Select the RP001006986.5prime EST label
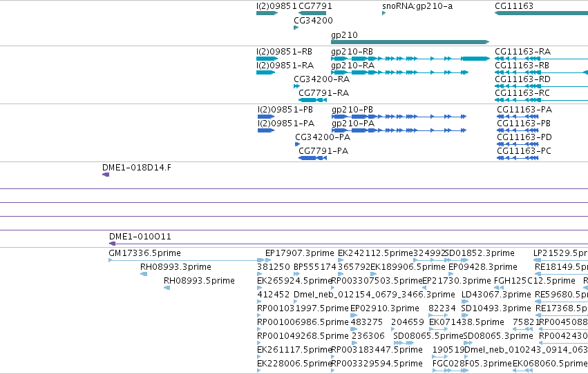The image size is (588, 374). [303, 323]
